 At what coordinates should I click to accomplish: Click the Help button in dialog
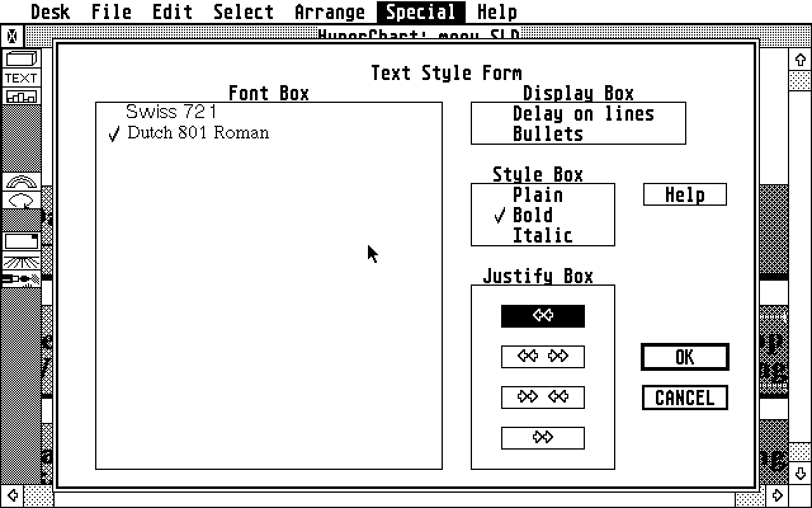tap(685, 194)
